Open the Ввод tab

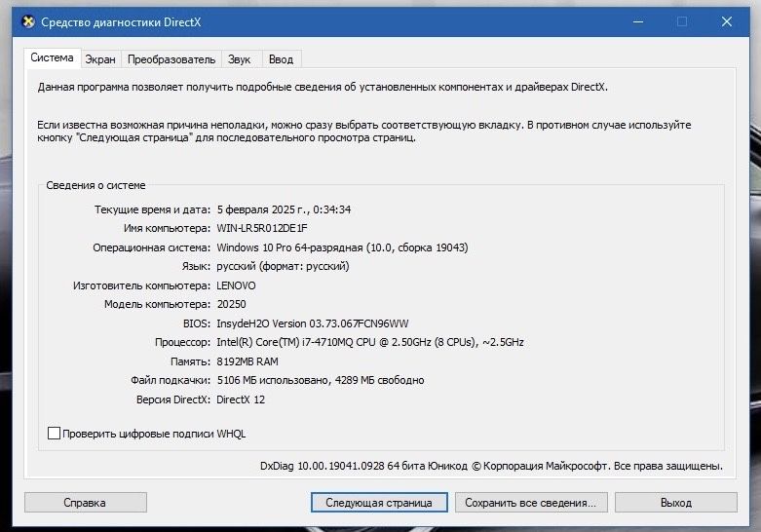coord(281,59)
